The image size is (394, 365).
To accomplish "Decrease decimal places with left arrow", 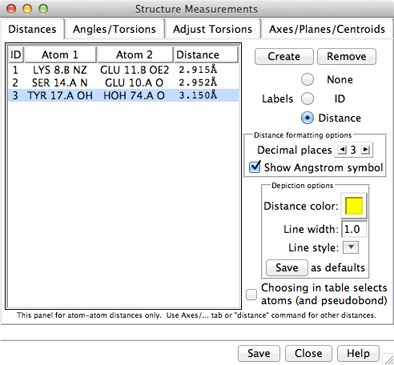I will click(342, 150).
